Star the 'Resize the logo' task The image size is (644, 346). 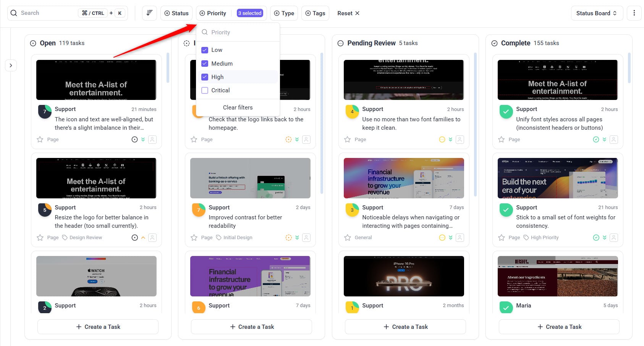pos(40,238)
